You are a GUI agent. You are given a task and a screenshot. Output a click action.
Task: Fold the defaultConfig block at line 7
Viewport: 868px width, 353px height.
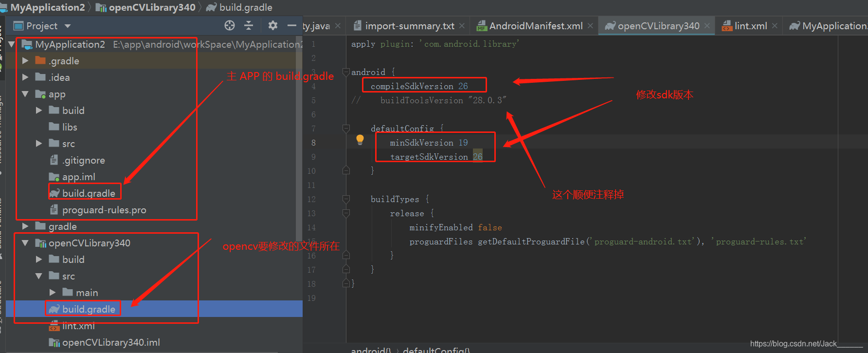coord(346,129)
